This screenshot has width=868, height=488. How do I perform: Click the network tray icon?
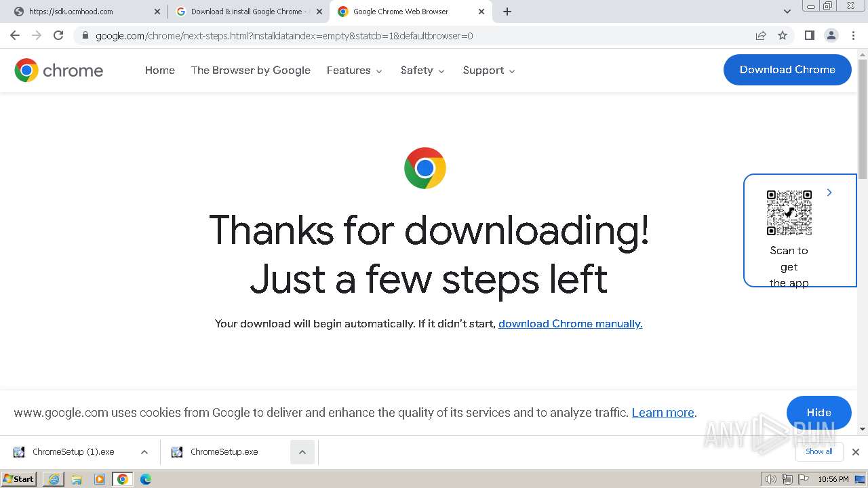787,479
